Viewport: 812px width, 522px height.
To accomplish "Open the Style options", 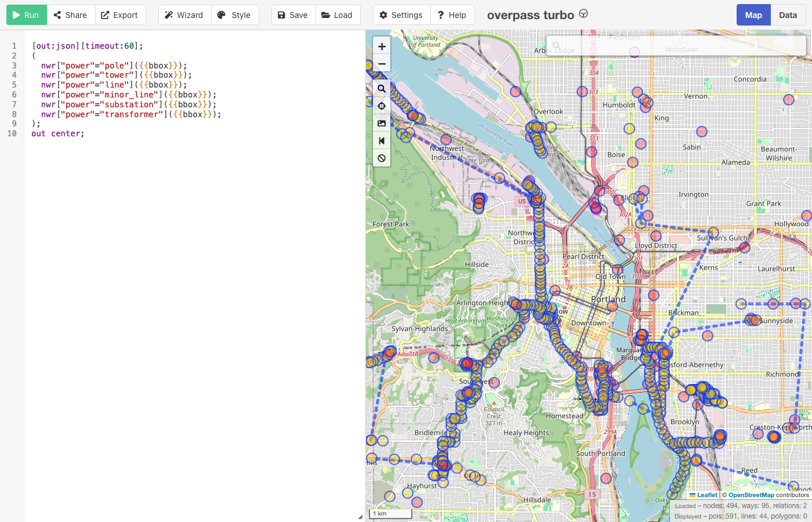I will click(234, 15).
